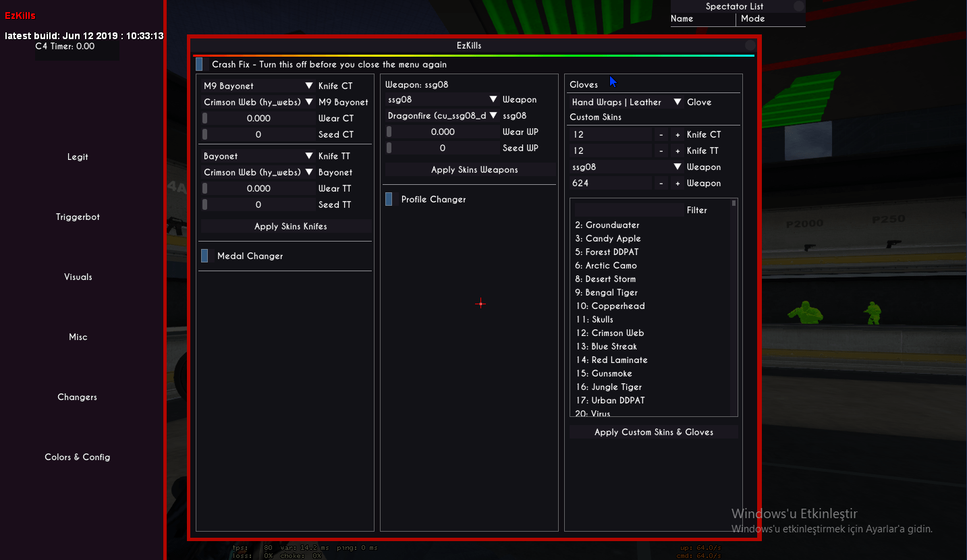Click the Seed TT slider

click(258, 204)
